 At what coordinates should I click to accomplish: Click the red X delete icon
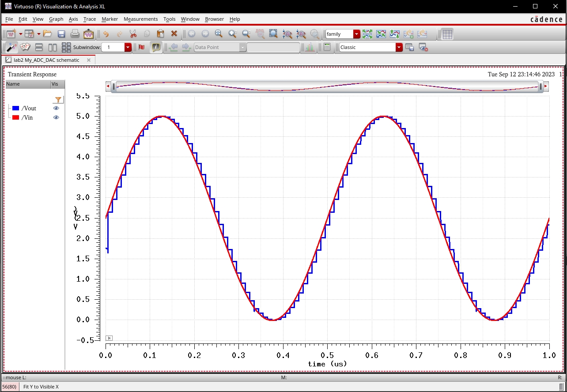tap(174, 34)
